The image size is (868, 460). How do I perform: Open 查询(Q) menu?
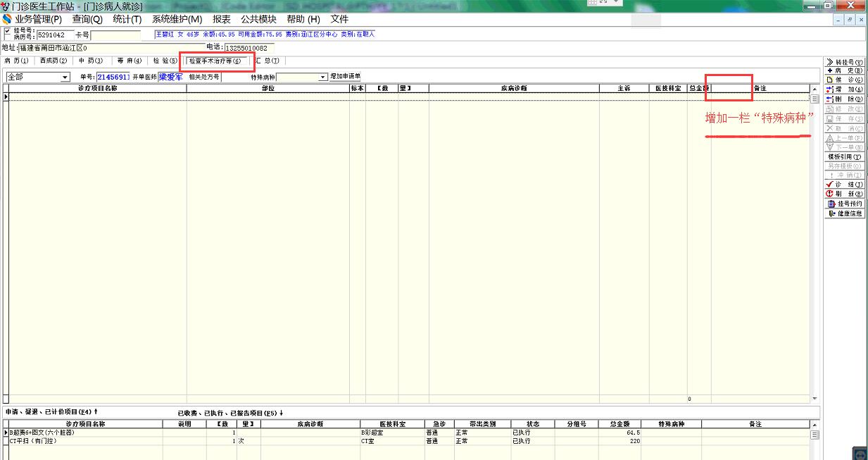pos(87,19)
